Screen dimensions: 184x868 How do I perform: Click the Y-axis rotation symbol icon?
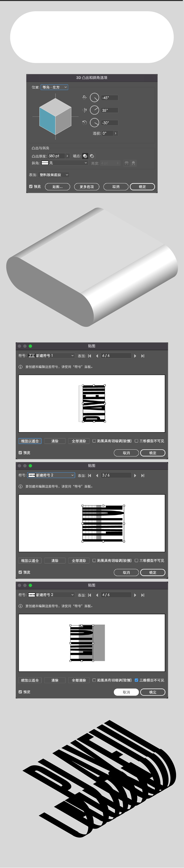click(x=85, y=110)
